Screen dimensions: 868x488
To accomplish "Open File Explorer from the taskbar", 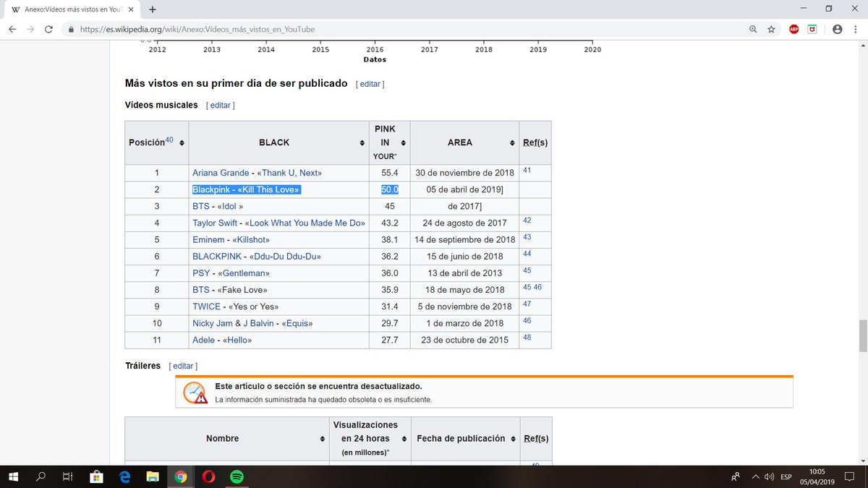I will (153, 476).
